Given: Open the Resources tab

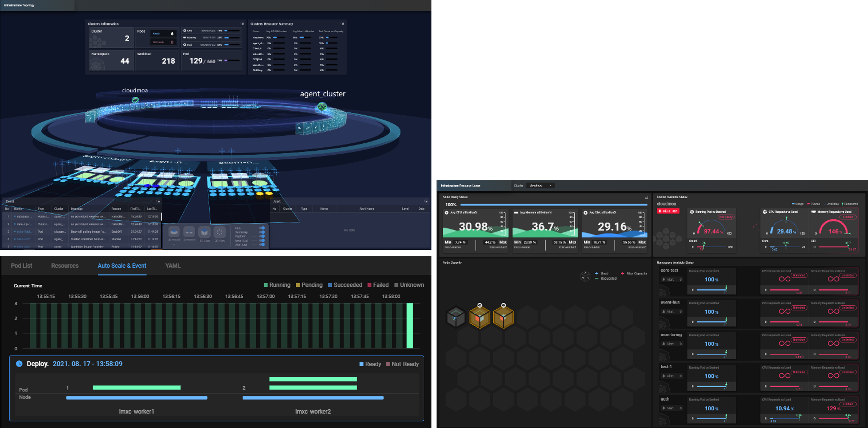Looking at the screenshot, I should coord(65,266).
